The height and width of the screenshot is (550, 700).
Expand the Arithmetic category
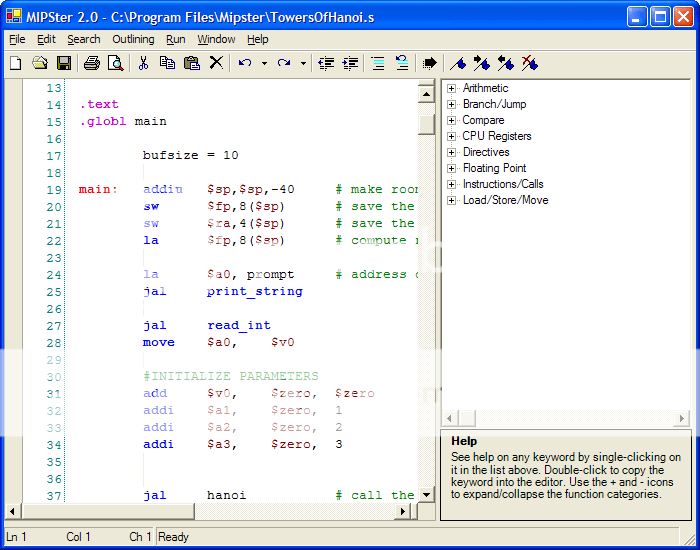coord(451,88)
